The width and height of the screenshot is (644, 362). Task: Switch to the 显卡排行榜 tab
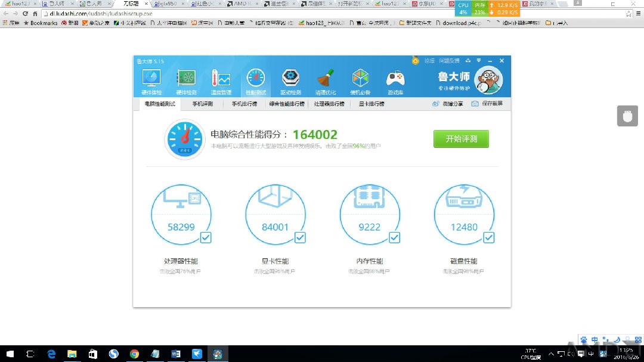click(x=371, y=104)
